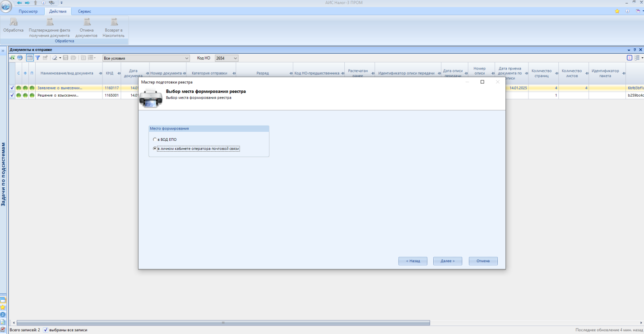Viewport: 644px width, 334px height.
Task: Click the yellow star icon in left sidebar
Action: tap(3, 307)
